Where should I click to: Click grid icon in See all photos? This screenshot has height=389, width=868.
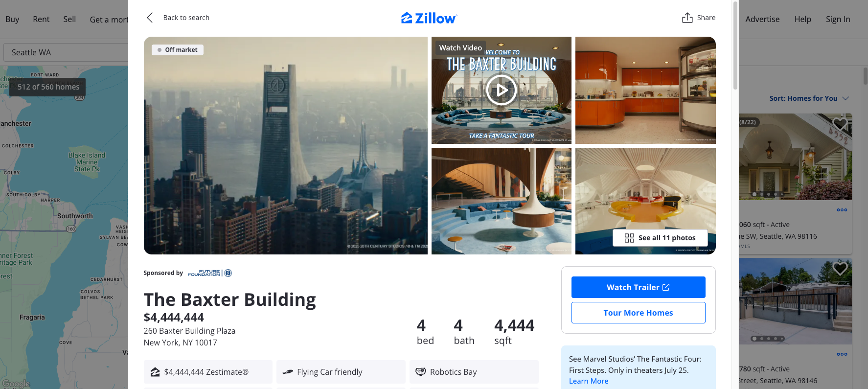pyautogui.click(x=629, y=238)
